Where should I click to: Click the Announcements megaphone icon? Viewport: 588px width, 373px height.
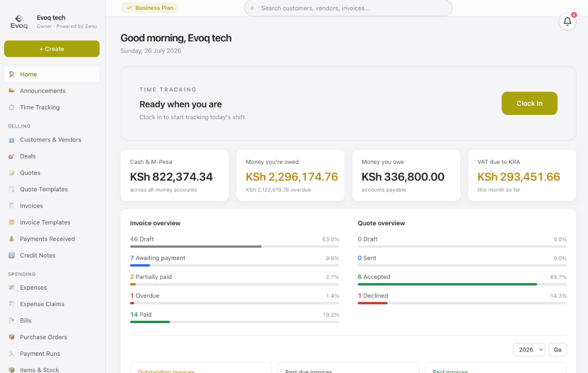coord(11,91)
